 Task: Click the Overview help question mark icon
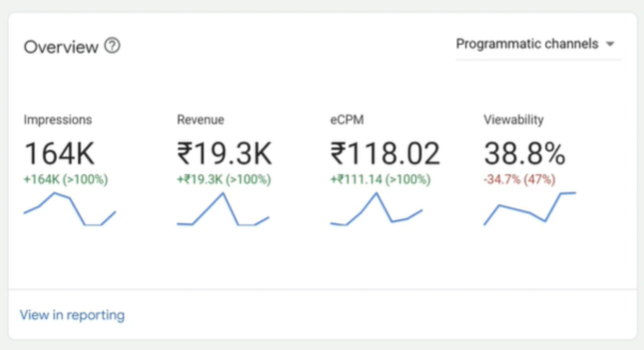pyautogui.click(x=112, y=46)
